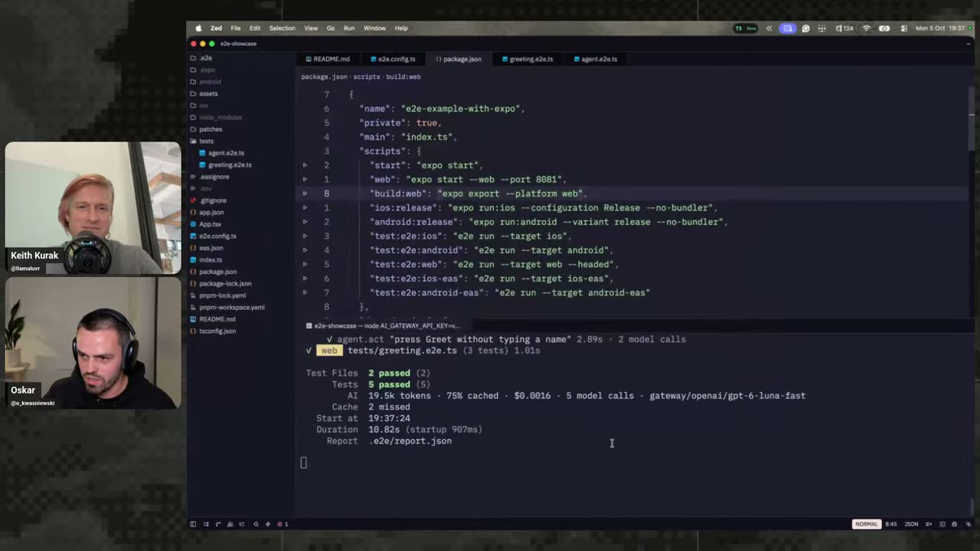
Task: Switch to the agent.e2e.ts tab
Action: (x=595, y=59)
